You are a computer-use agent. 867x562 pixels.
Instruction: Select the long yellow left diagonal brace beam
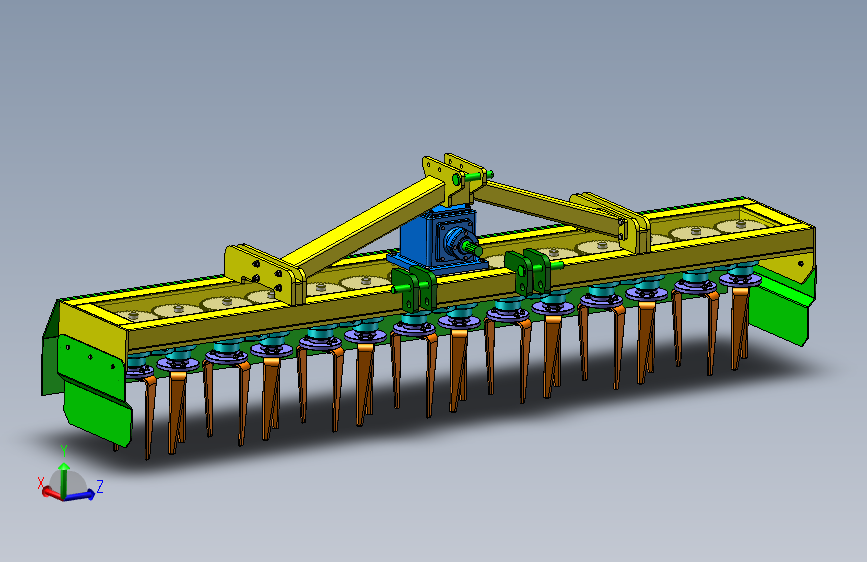[x=365, y=223]
